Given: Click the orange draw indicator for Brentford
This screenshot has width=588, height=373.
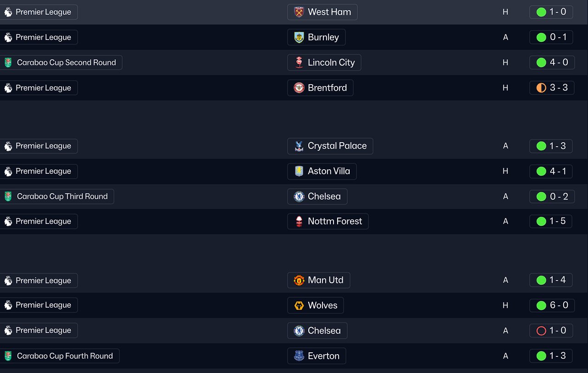Looking at the screenshot, I should (541, 88).
